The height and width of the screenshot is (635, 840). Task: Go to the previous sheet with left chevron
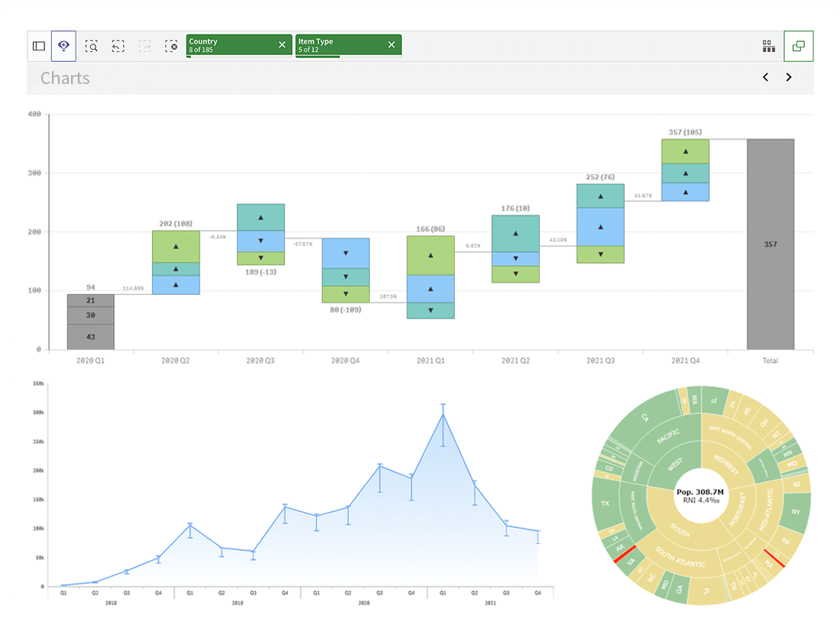[x=765, y=77]
